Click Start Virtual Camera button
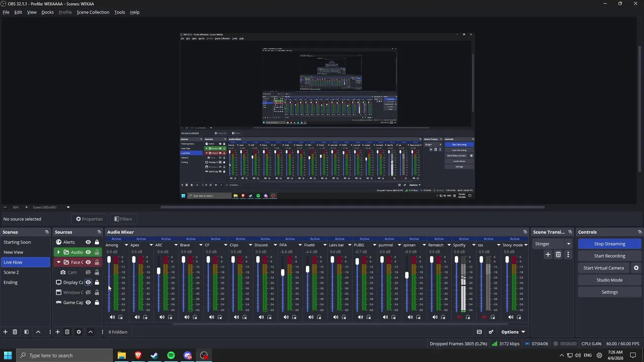Viewport: 644px width, 362px height. [x=603, y=268]
